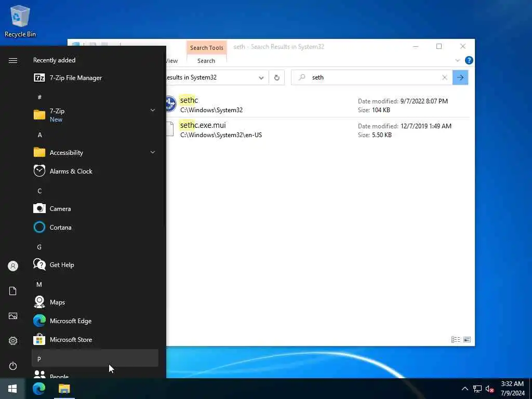This screenshot has height=399, width=532.
Task: Click path C:\Windows\System32\en-US
Action: pos(221,135)
